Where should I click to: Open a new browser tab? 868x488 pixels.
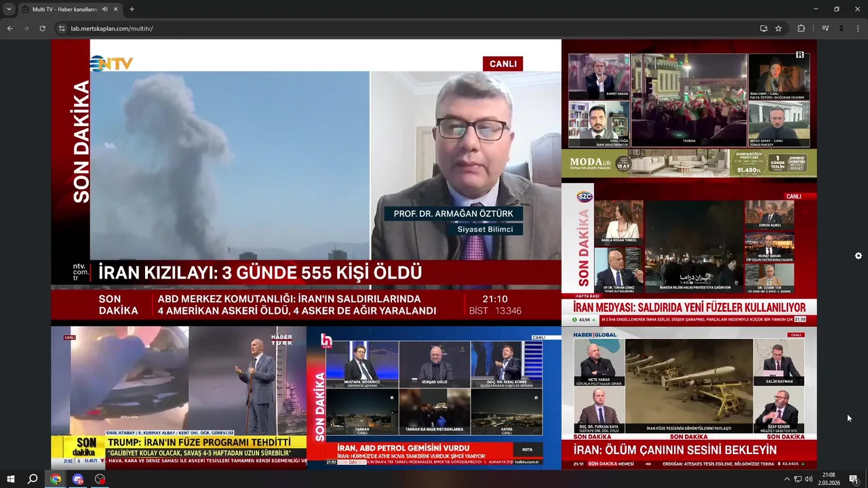pyautogui.click(x=132, y=9)
